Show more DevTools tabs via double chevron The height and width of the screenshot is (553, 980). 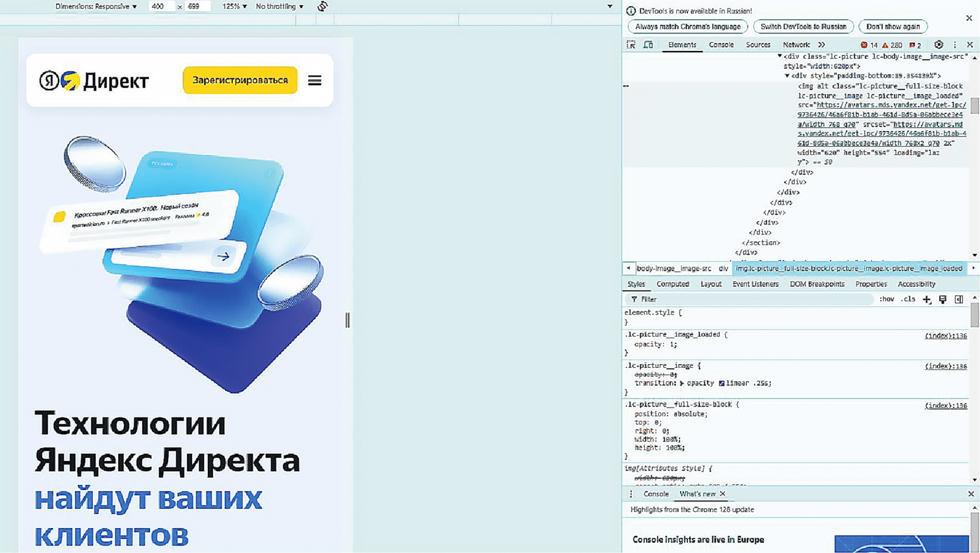(x=822, y=45)
